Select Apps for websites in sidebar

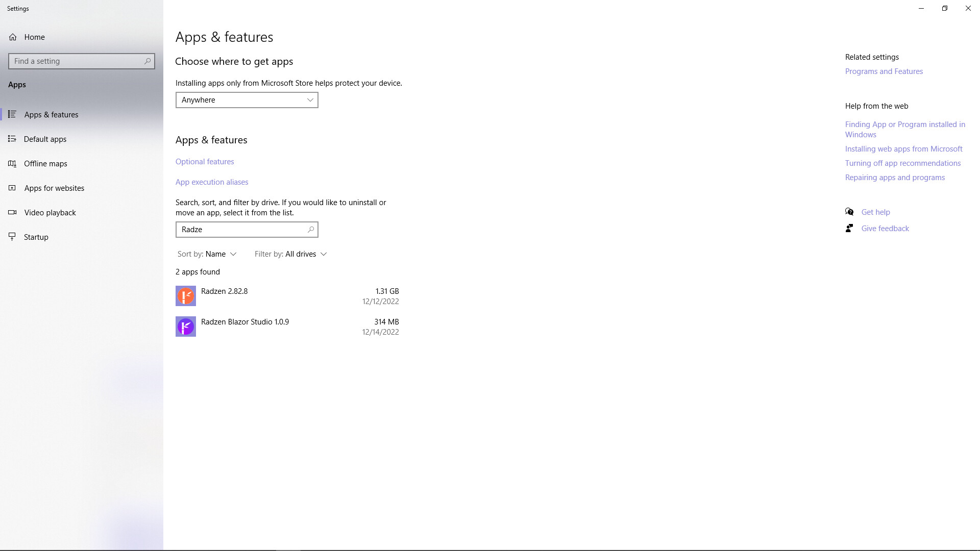(x=54, y=188)
